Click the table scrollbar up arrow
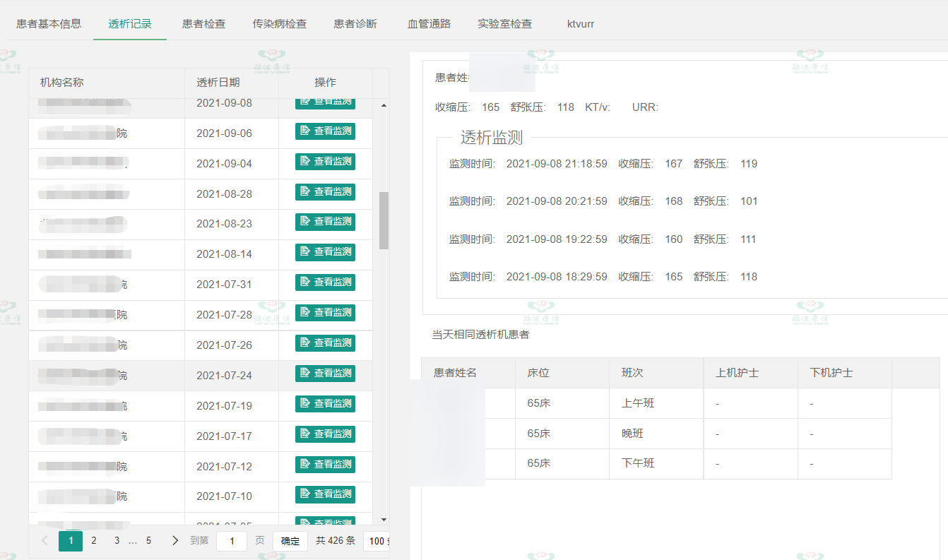 pyautogui.click(x=384, y=105)
